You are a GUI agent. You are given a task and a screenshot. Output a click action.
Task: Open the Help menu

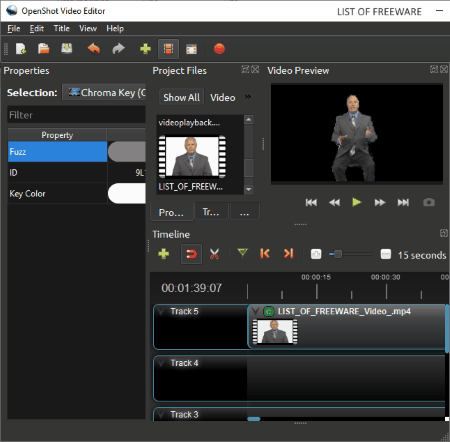point(115,29)
